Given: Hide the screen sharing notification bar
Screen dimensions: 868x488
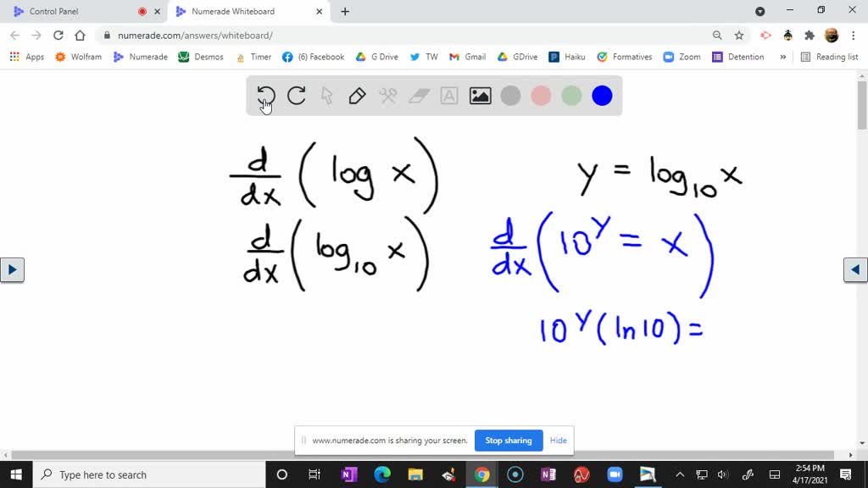Looking at the screenshot, I should pos(558,441).
